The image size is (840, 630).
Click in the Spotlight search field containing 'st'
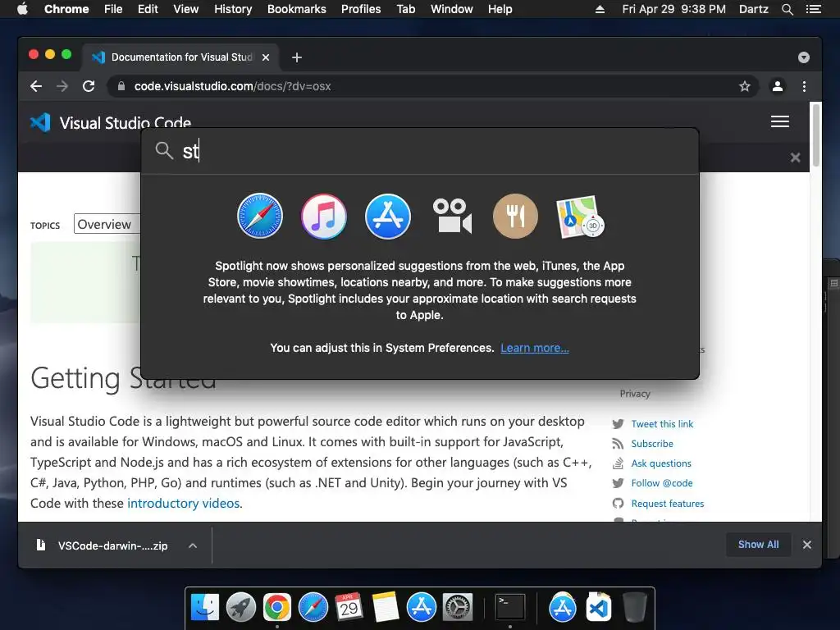420,151
